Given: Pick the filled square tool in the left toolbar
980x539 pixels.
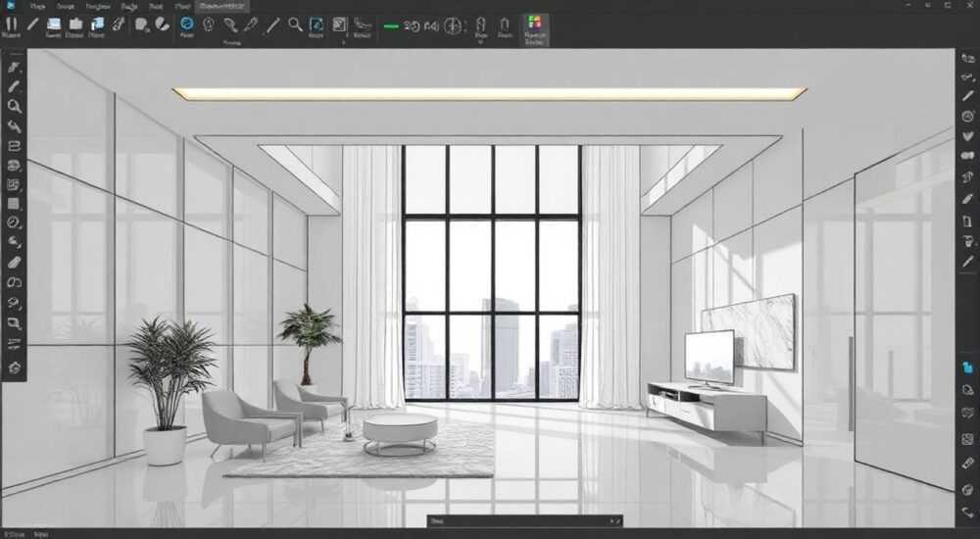Looking at the screenshot, I should (x=14, y=204).
